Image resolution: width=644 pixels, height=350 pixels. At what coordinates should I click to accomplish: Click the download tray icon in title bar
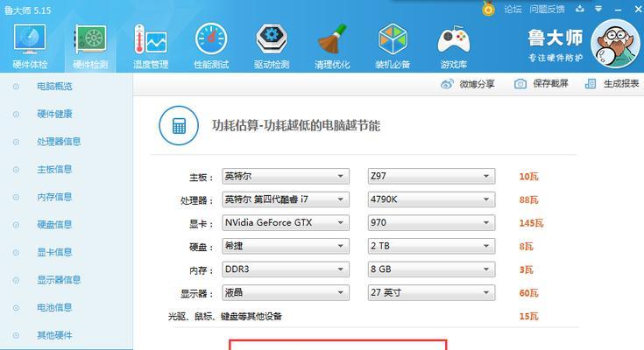tap(579, 9)
